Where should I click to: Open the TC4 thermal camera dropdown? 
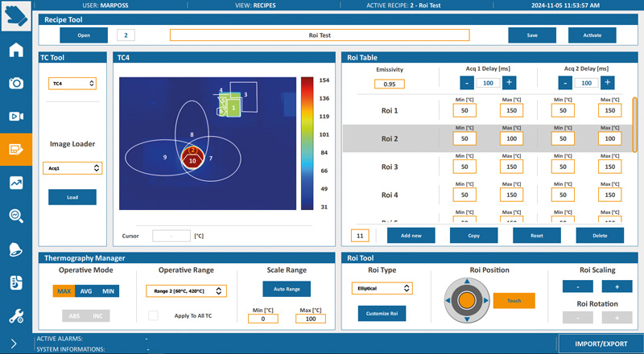[72, 84]
